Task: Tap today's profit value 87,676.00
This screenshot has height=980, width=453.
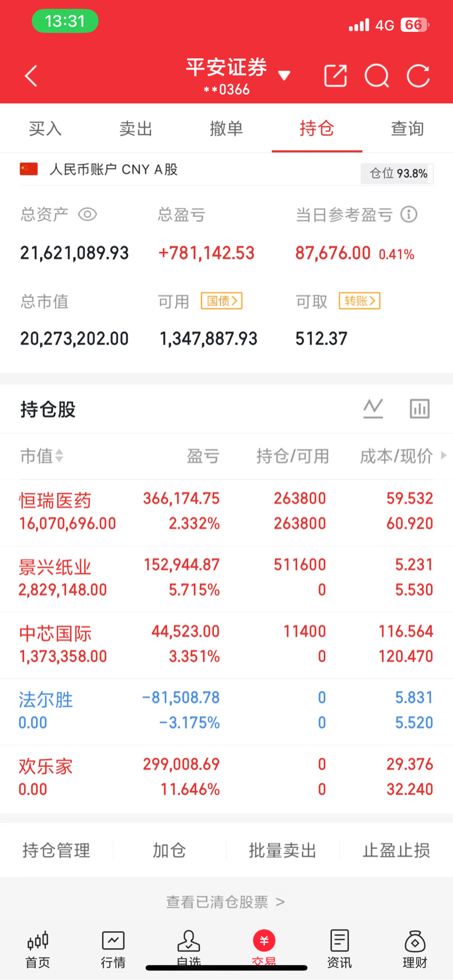Action: [333, 253]
